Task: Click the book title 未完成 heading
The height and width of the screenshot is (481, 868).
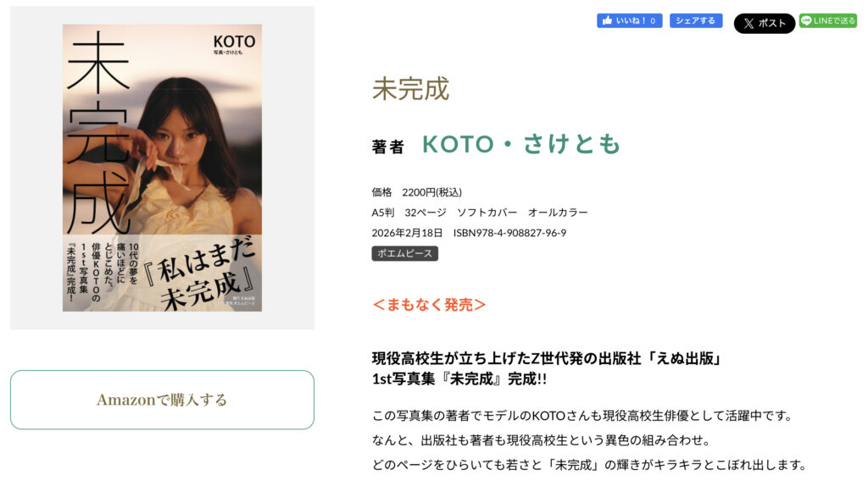Action: (x=410, y=89)
